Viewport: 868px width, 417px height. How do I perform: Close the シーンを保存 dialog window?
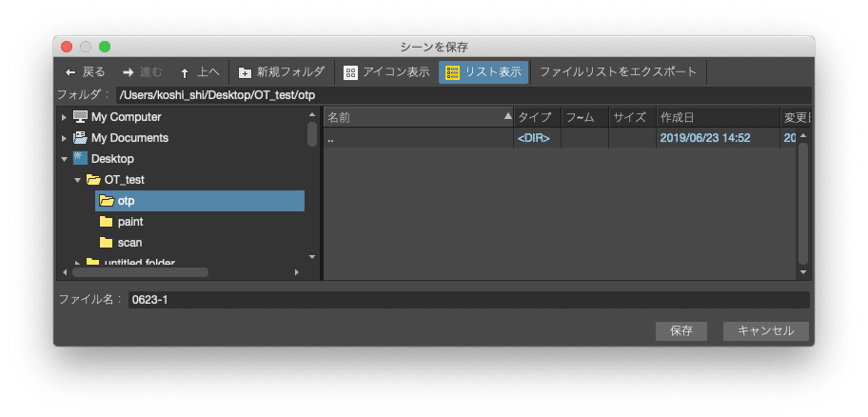point(67,47)
